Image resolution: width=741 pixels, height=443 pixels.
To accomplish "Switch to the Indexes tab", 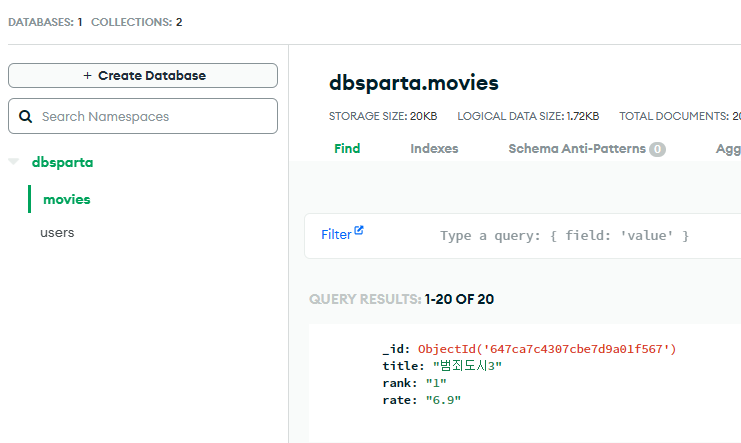I will (x=434, y=148).
